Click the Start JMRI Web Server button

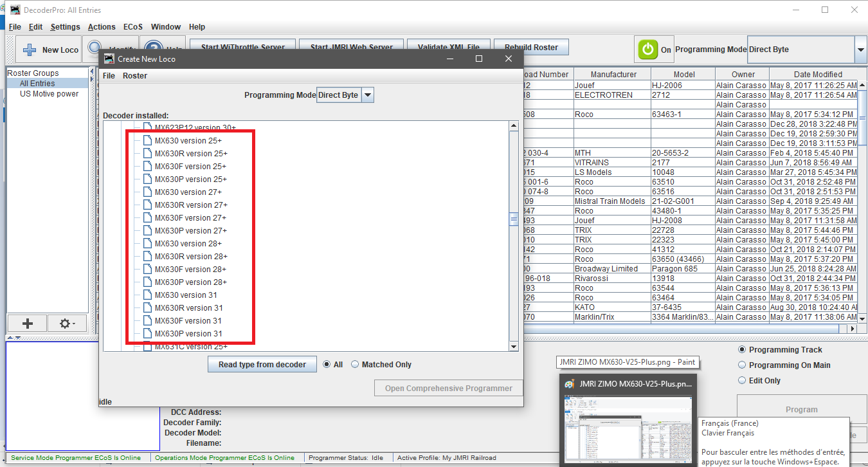click(x=352, y=47)
